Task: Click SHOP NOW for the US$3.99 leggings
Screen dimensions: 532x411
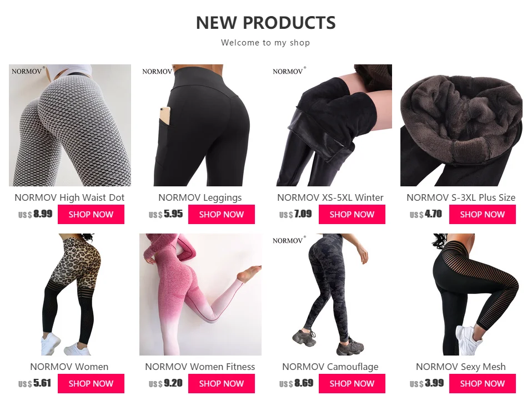Action: [x=483, y=383]
